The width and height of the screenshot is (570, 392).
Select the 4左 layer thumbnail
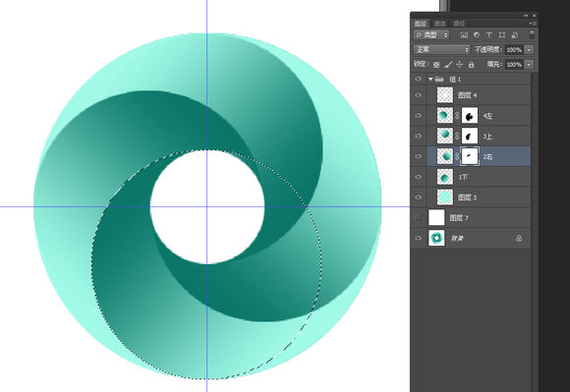pos(445,116)
